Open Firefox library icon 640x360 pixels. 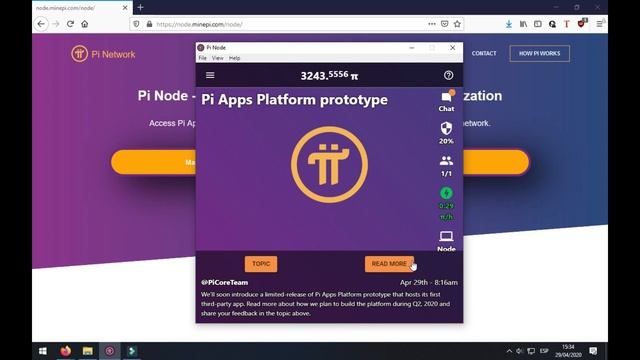click(523, 24)
